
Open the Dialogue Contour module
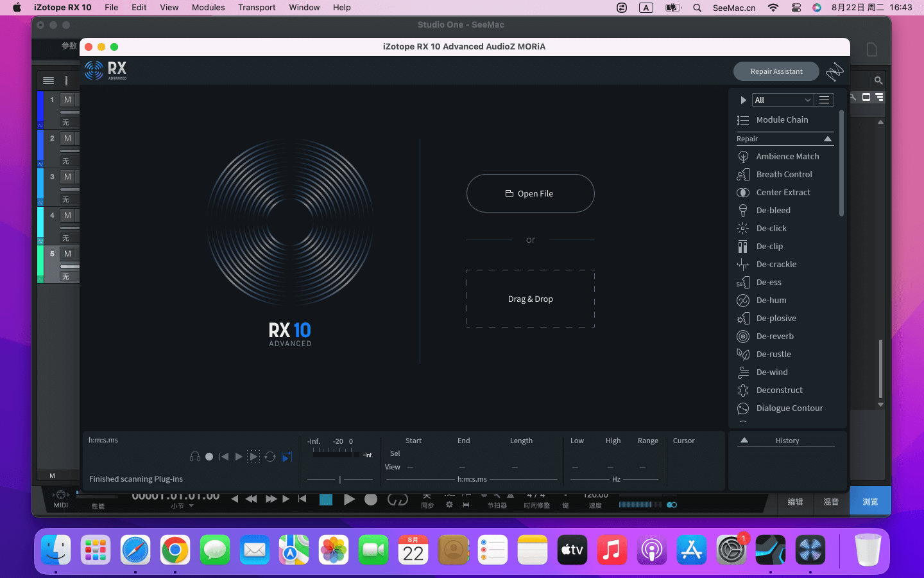[x=789, y=408]
